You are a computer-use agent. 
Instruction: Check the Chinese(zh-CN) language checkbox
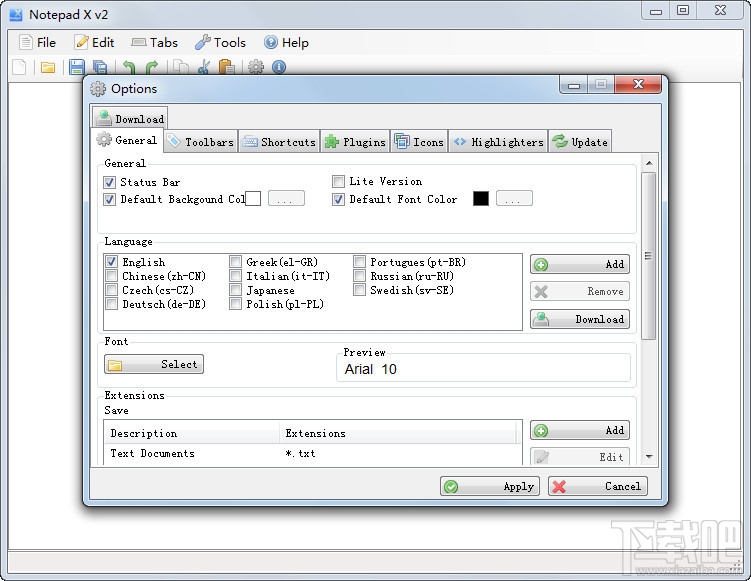(x=111, y=275)
